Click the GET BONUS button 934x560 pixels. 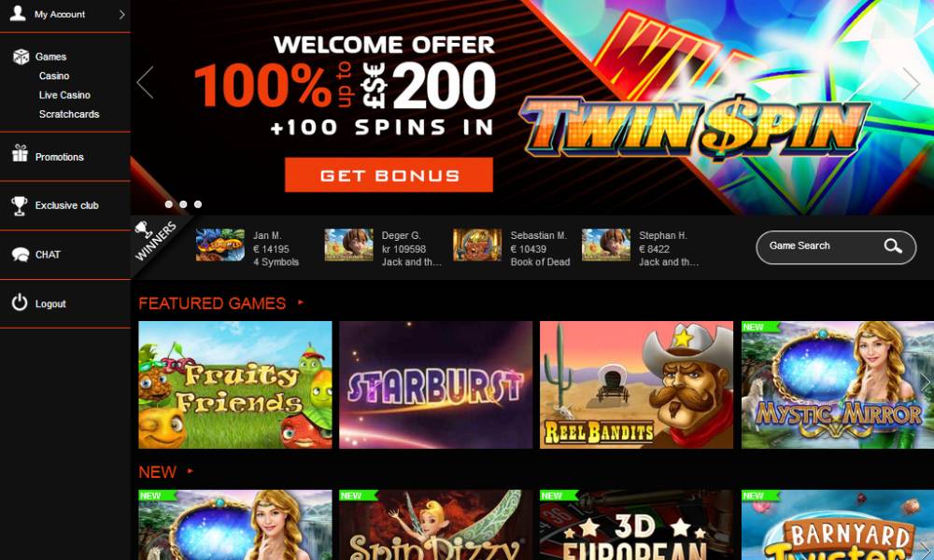[389, 175]
